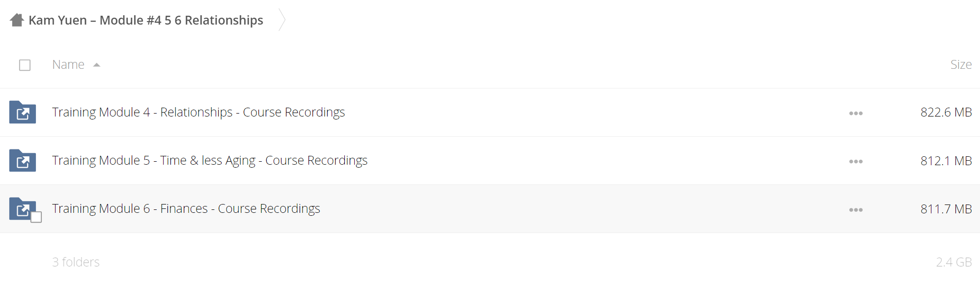
Task: Open Training Module 4 - Relationships folder
Action: (x=198, y=112)
